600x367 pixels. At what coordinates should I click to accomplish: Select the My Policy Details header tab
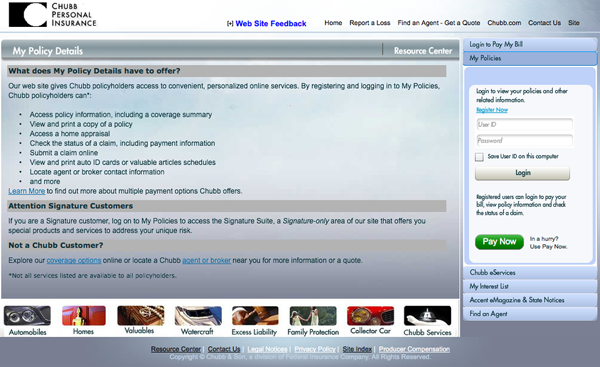pos(48,51)
